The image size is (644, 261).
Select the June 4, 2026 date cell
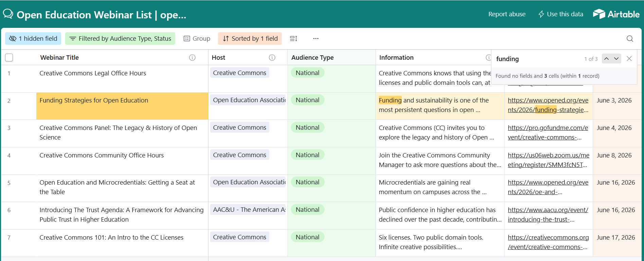[617, 133]
